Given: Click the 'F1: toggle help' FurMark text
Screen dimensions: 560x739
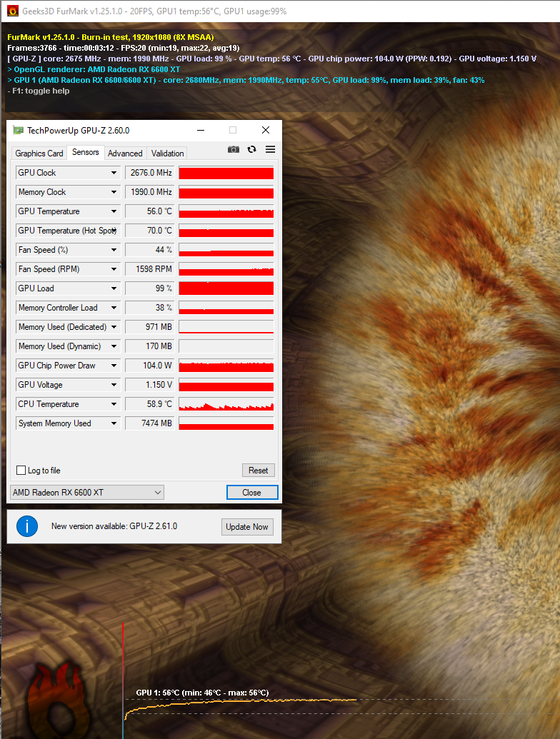Looking at the screenshot, I should coord(39,91).
